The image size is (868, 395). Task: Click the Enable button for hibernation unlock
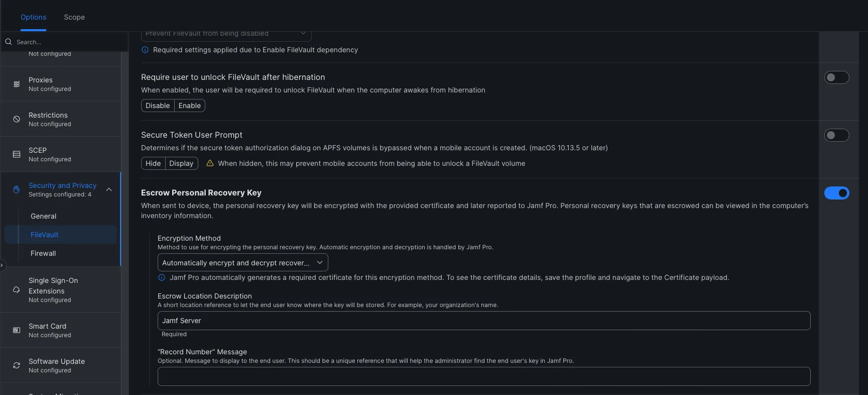189,106
